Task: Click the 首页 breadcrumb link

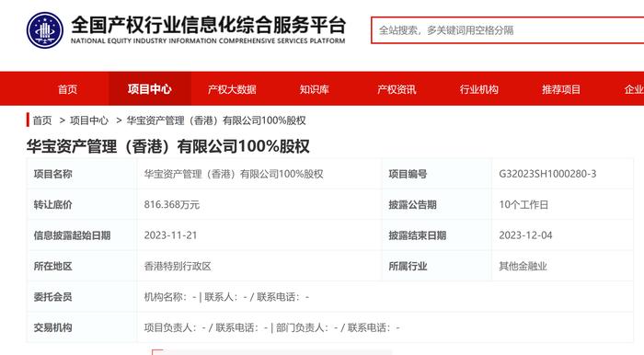Action: [42, 120]
